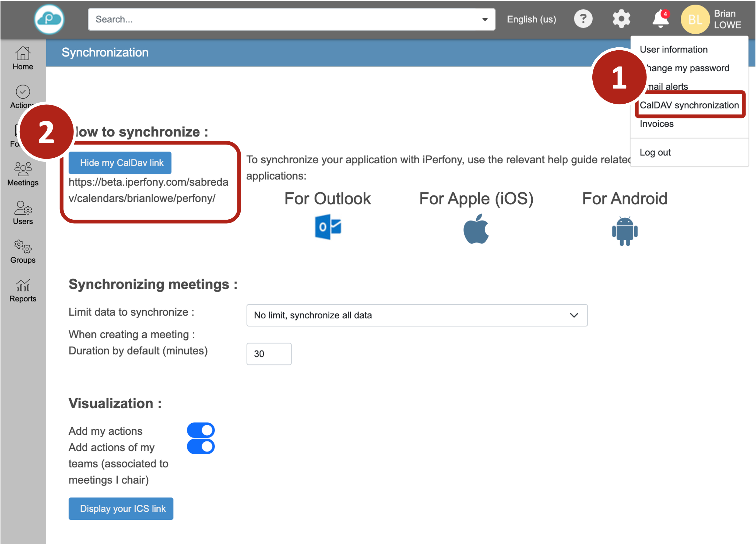
Task: Toggle Add actions of my teams switch
Action: pyautogui.click(x=201, y=447)
